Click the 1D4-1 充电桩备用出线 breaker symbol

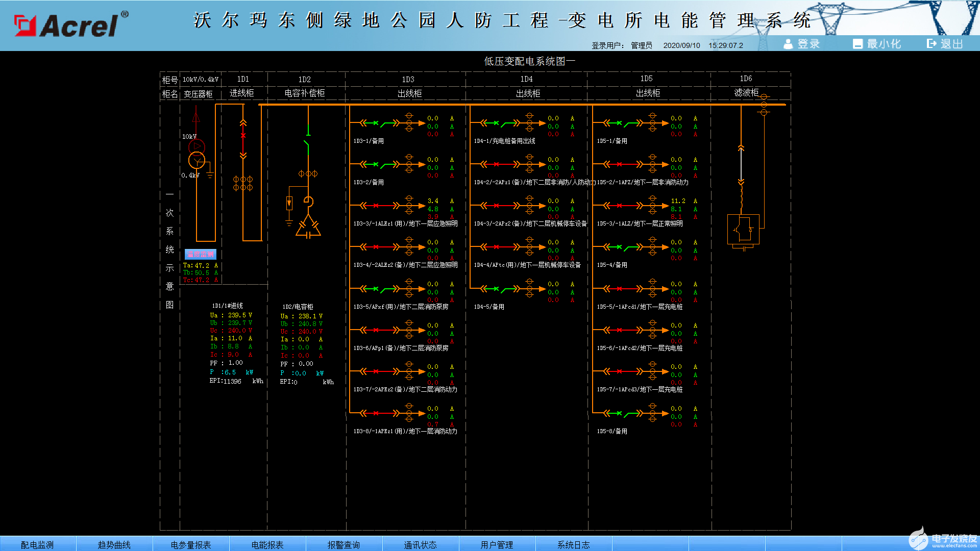pos(498,123)
